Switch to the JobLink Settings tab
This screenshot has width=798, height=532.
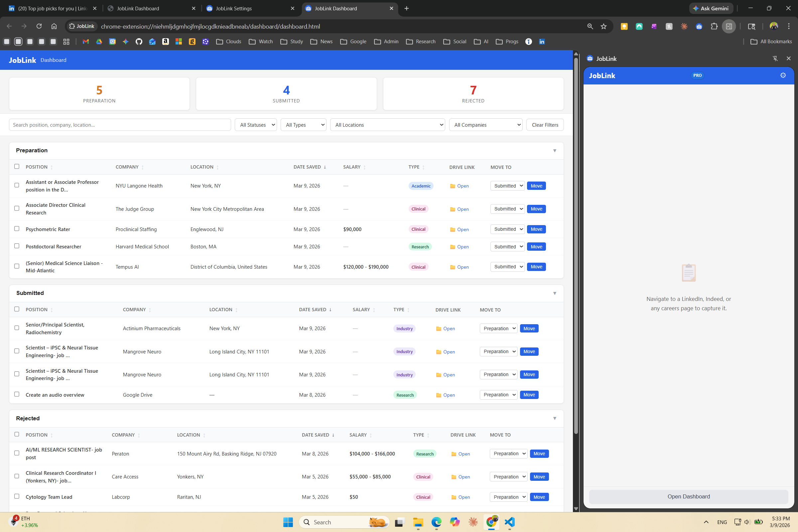[250, 9]
